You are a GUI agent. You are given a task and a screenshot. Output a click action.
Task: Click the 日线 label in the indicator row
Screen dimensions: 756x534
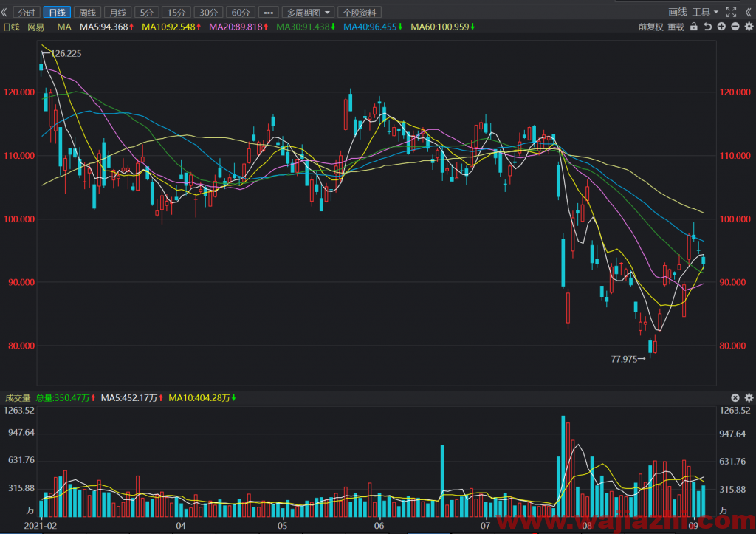coord(11,27)
